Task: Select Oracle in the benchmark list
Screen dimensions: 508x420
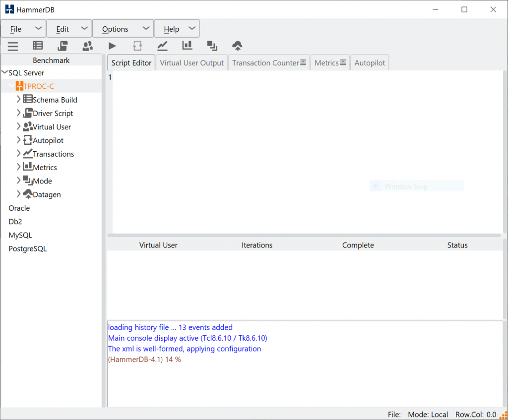Action: [x=19, y=208]
